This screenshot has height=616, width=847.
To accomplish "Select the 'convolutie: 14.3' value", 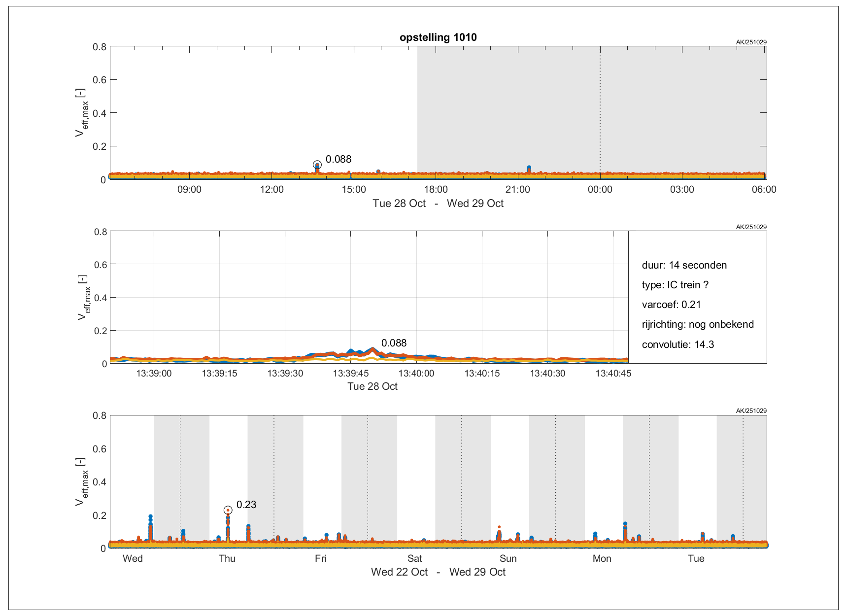I will pos(678,344).
